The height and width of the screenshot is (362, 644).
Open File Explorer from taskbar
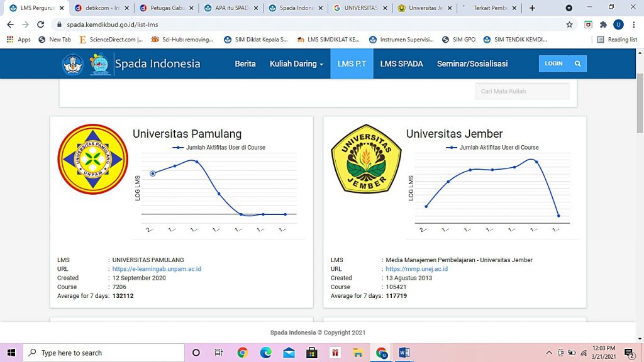(x=358, y=353)
